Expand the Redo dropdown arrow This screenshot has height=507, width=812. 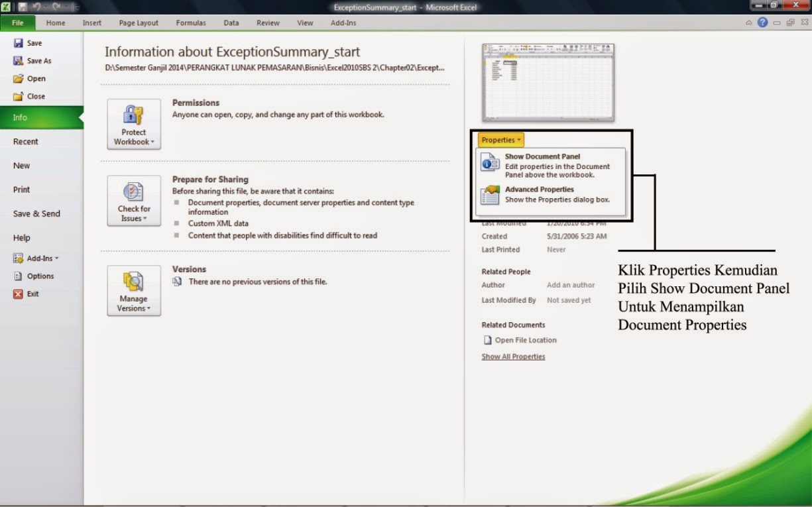click(66, 7)
